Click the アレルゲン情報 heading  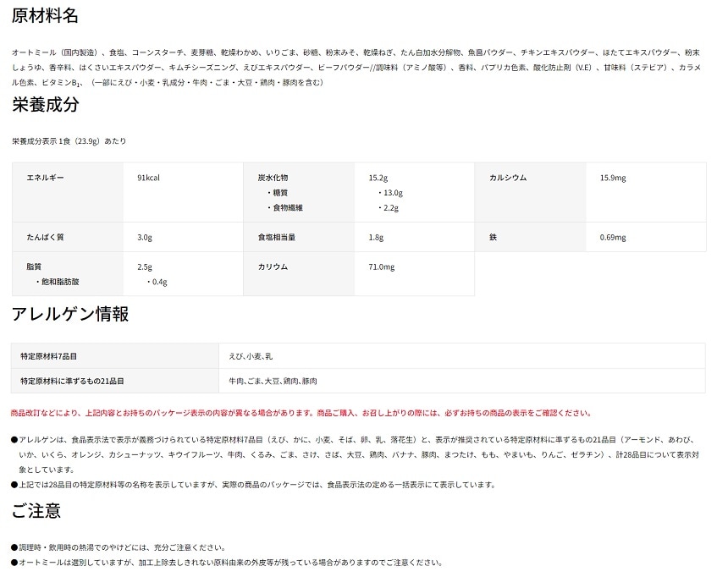click(70, 314)
